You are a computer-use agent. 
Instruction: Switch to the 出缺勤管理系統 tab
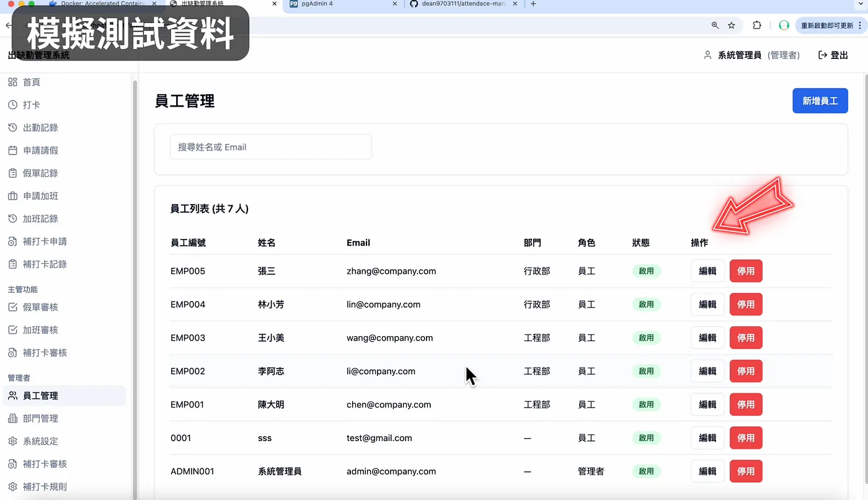223,4
